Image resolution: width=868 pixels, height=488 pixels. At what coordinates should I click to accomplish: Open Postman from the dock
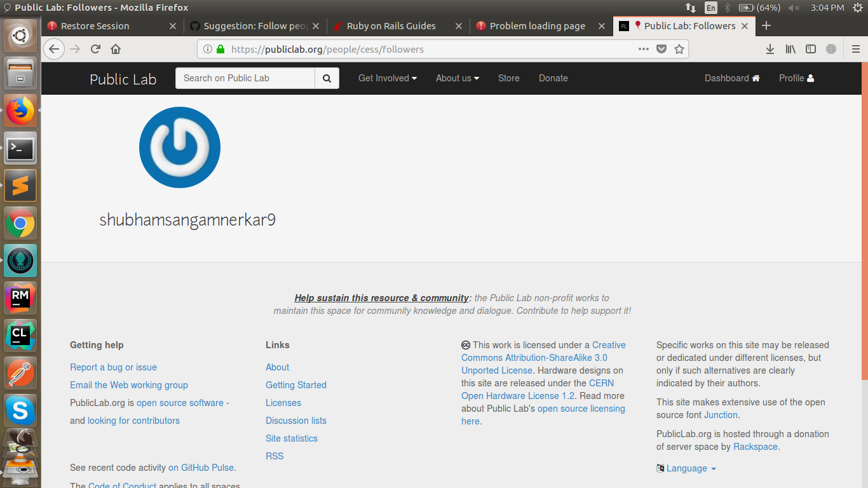pyautogui.click(x=20, y=374)
